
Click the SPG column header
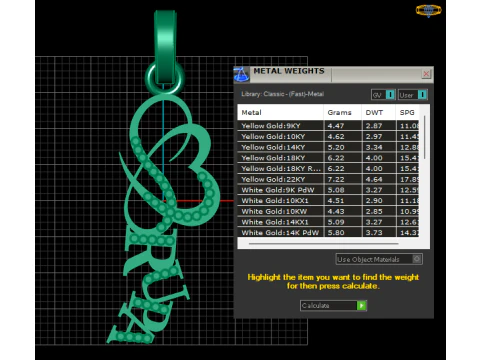pyautogui.click(x=407, y=112)
